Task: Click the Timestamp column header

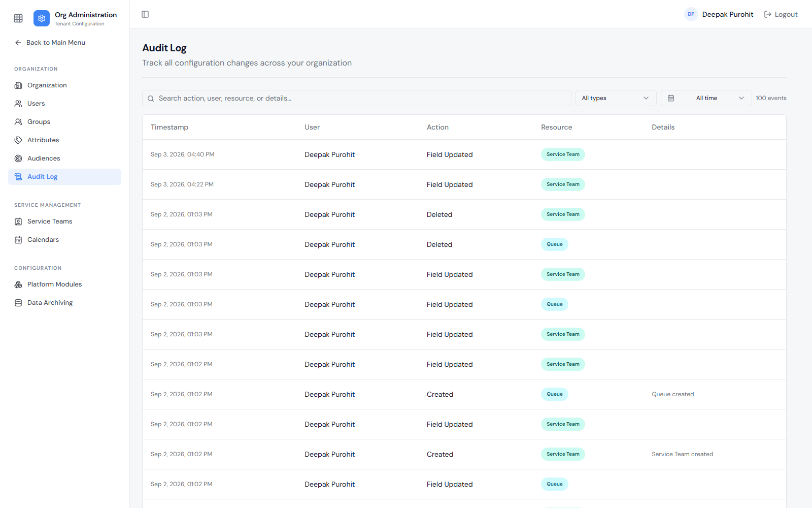Action: tap(170, 127)
